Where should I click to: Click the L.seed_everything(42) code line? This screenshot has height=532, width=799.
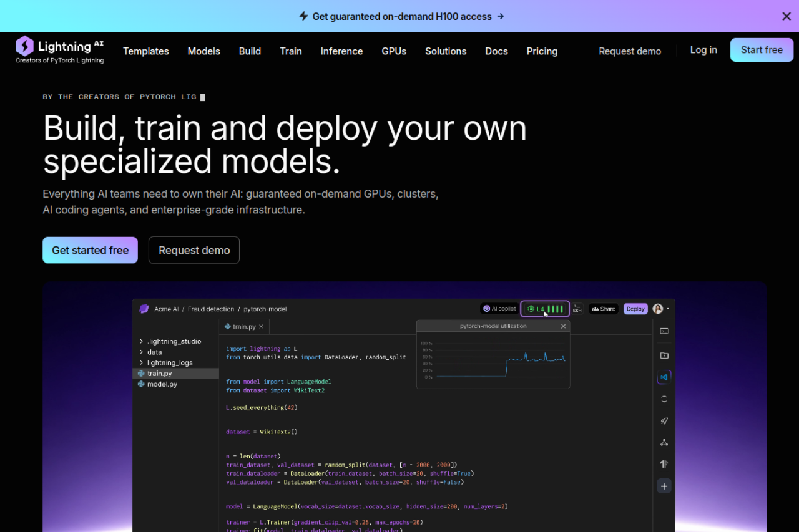pos(262,407)
